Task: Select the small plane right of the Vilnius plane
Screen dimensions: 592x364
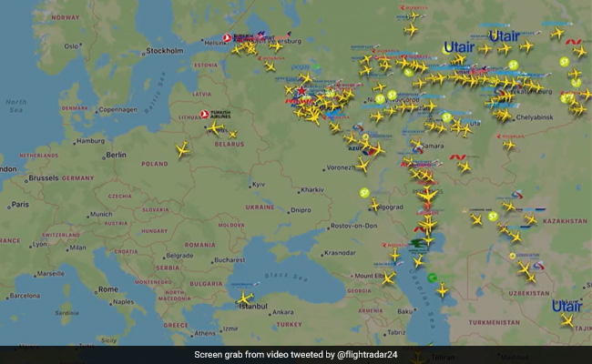Action: (233, 134)
